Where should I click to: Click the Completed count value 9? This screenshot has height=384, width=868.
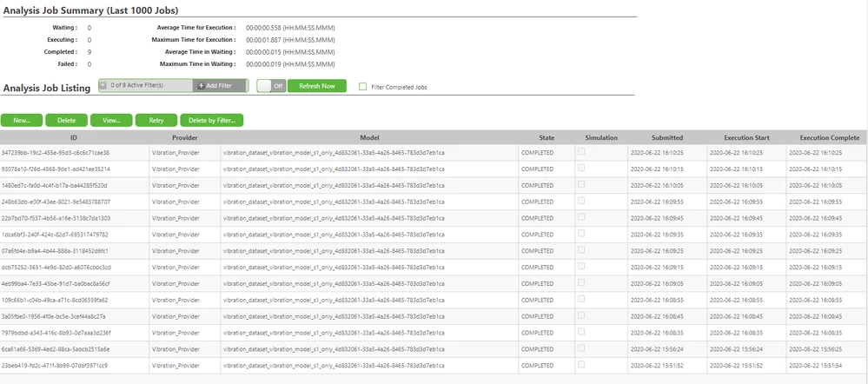coord(89,52)
